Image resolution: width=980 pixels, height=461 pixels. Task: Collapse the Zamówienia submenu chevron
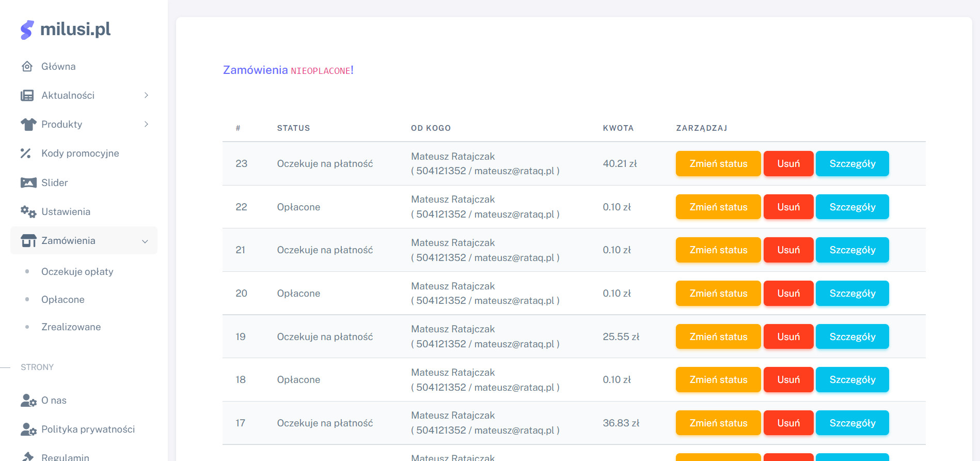tap(145, 241)
